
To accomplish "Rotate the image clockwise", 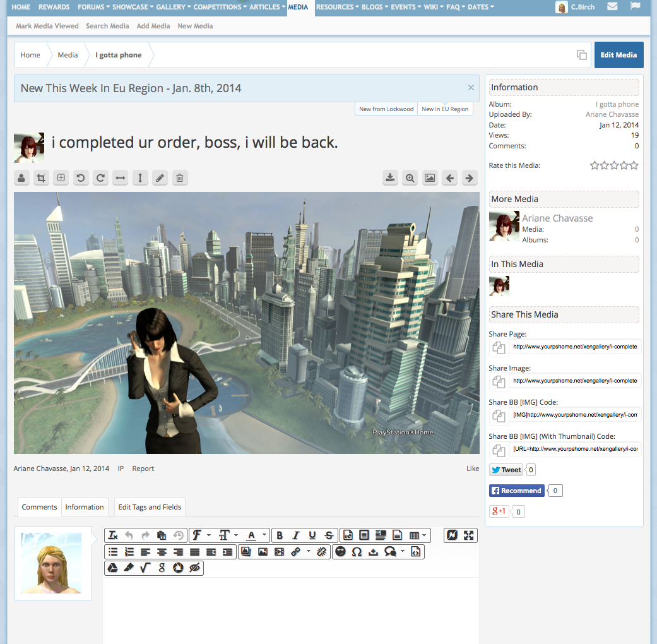I will pyautogui.click(x=100, y=178).
